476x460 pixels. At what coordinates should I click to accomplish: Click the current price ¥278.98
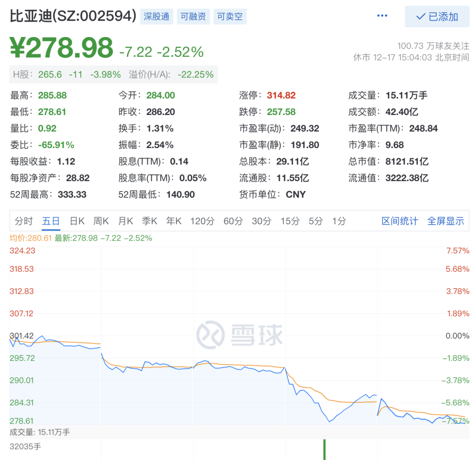click(x=62, y=47)
